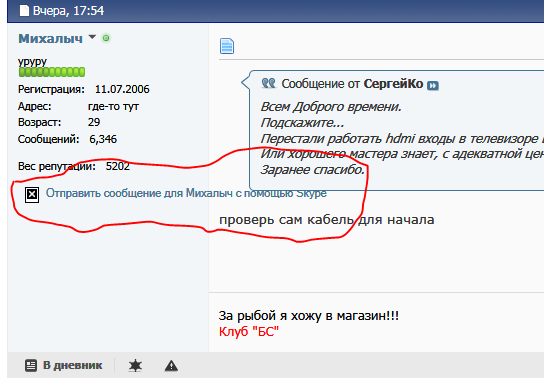Click the В дневник button
Image resolution: width=544 pixels, height=388 pixels.
pos(63,365)
